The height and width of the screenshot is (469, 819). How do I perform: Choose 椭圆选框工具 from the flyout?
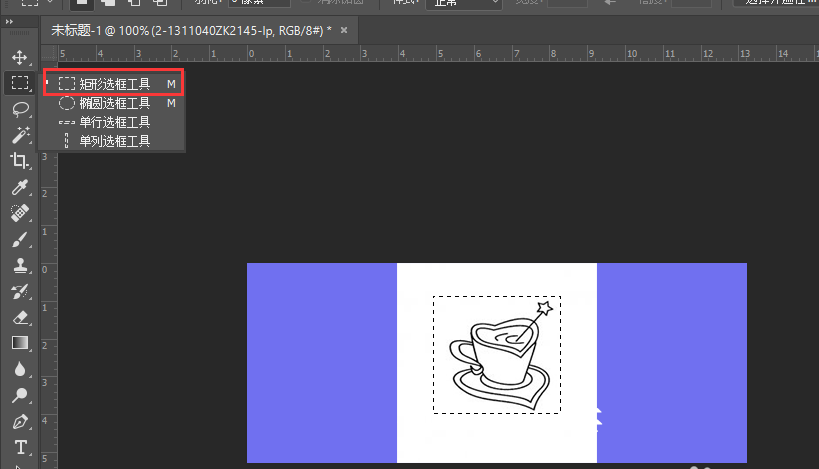coord(114,103)
